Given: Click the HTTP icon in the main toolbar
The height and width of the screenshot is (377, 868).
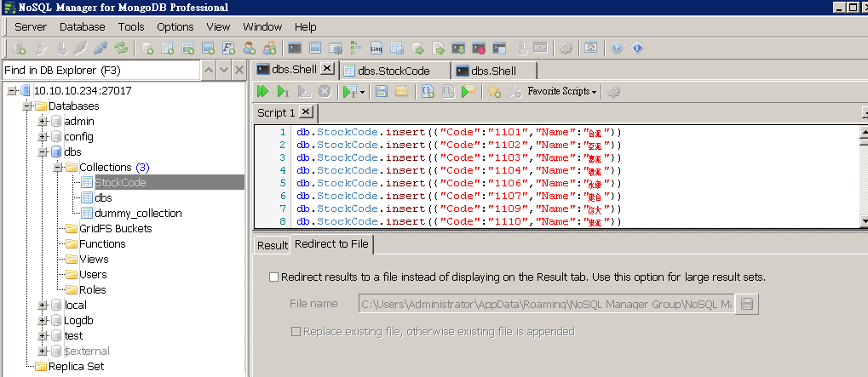Looking at the screenshot, I should coord(540,49).
